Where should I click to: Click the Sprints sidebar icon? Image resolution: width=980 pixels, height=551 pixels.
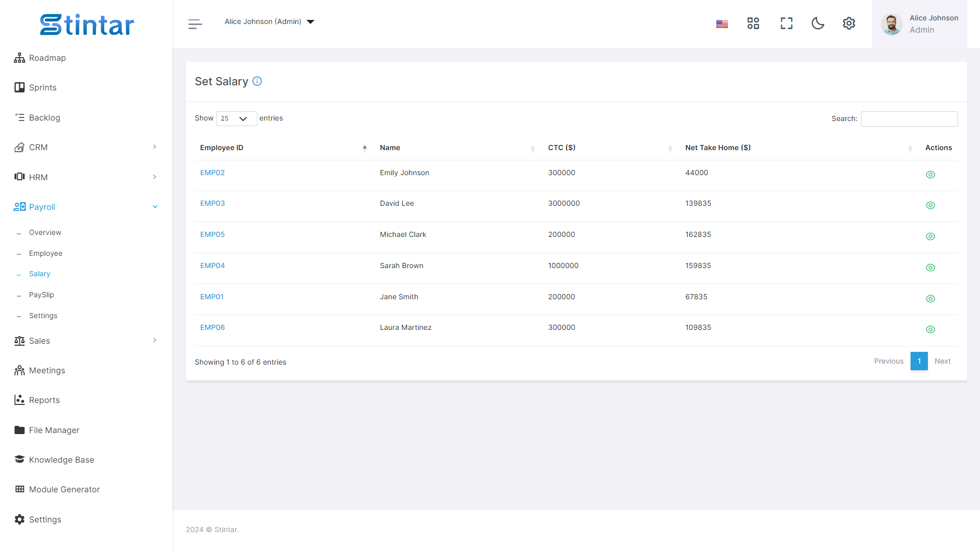point(19,87)
